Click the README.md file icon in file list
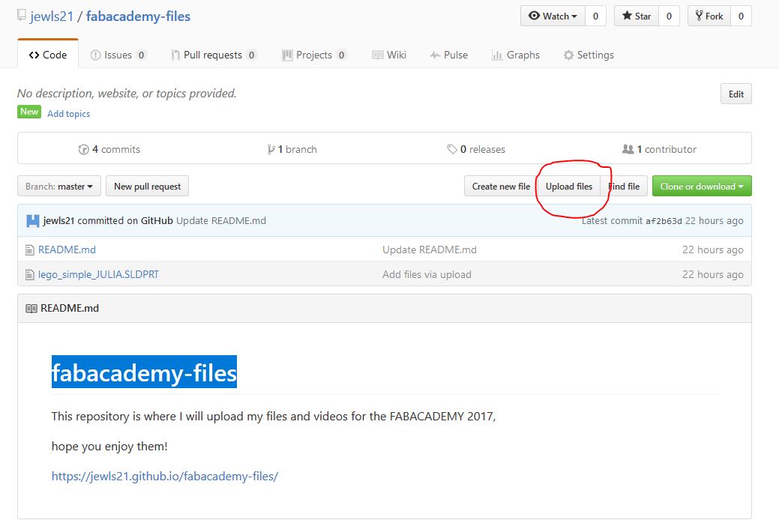 click(30, 250)
